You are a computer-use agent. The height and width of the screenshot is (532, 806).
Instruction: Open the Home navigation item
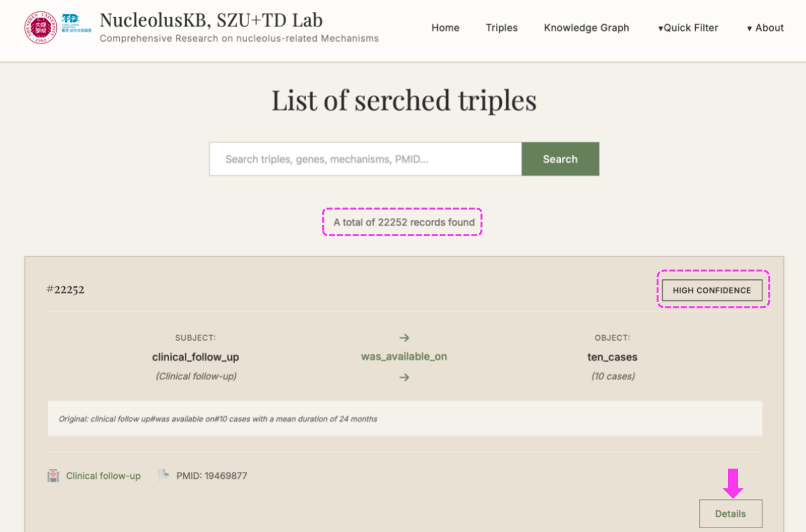[x=445, y=28]
